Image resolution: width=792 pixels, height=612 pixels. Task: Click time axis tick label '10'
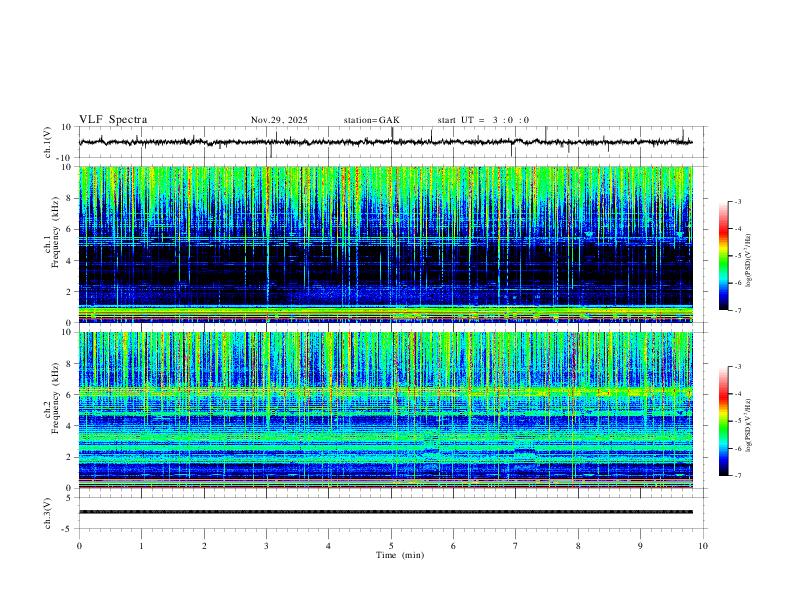point(703,546)
